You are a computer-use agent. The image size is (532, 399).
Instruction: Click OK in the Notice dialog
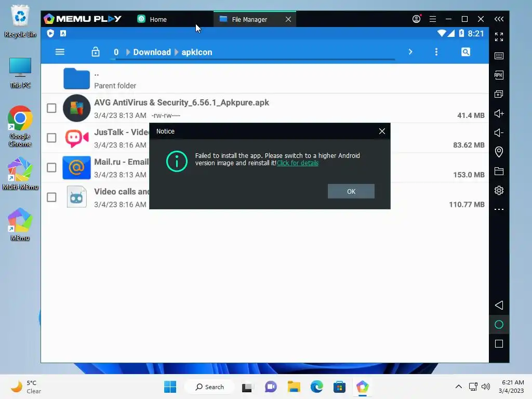pyautogui.click(x=351, y=191)
